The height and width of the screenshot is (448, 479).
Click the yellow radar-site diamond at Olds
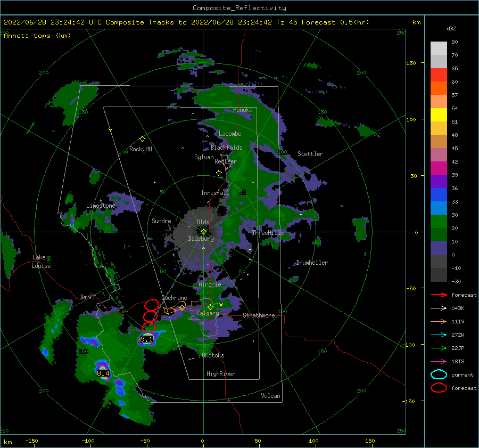click(203, 232)
